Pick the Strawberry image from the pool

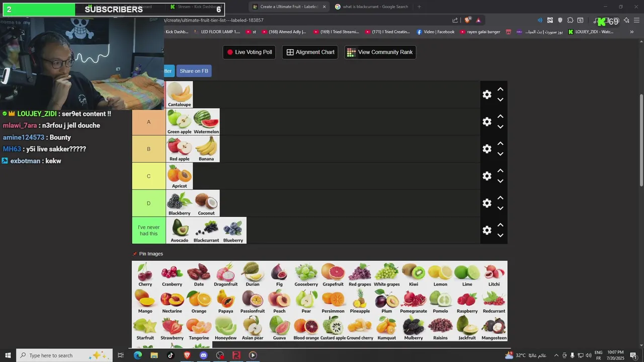click(x=172, y=328)
